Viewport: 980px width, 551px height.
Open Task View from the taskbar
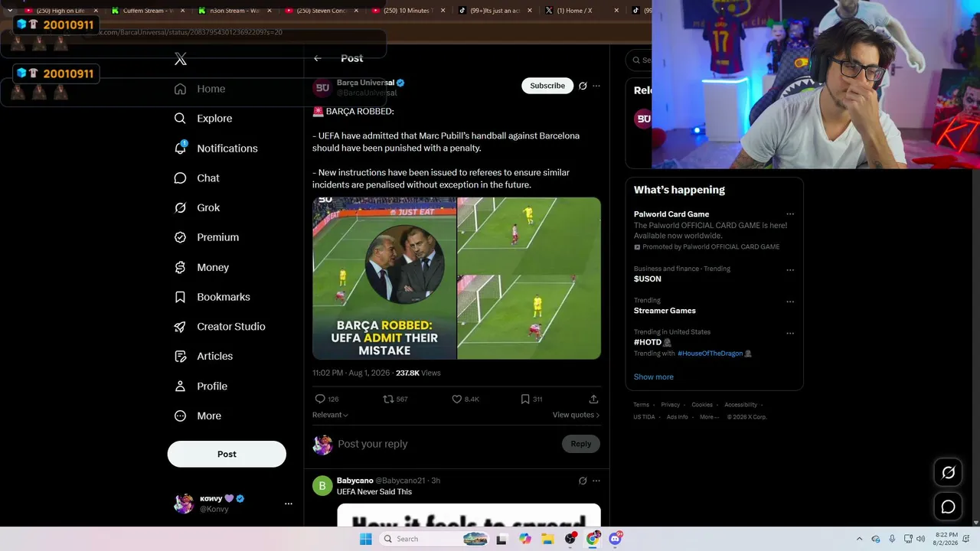point(501,539)
